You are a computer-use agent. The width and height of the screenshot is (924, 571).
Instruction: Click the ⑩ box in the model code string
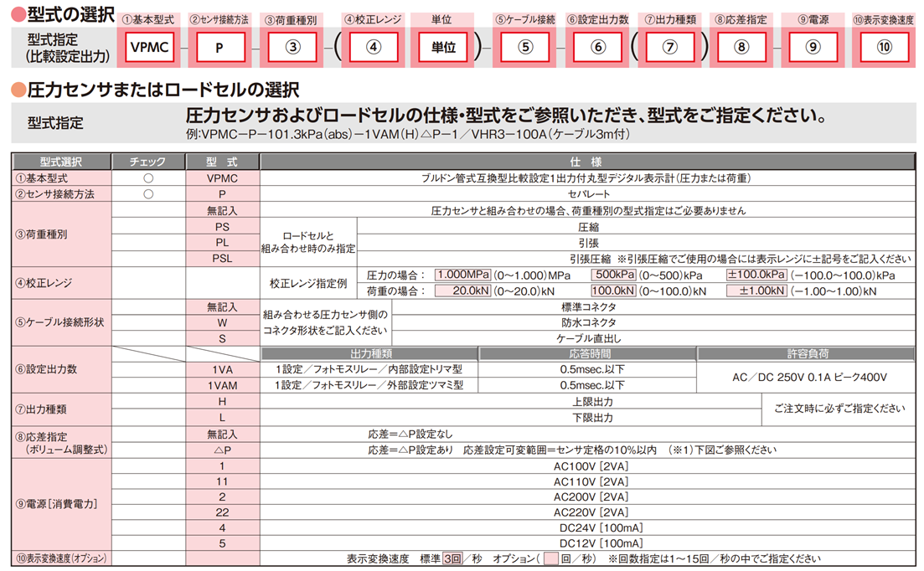885,47
